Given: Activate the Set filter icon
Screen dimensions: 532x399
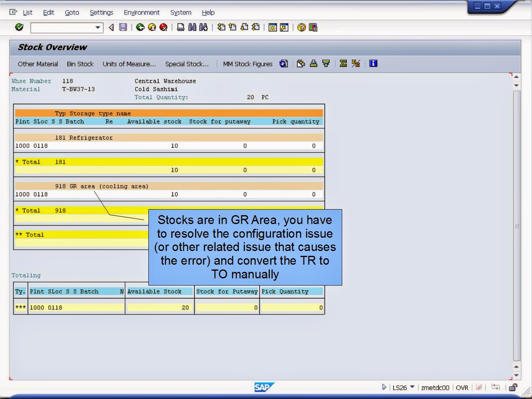Looking at the screenshot, I should [326, 64].
